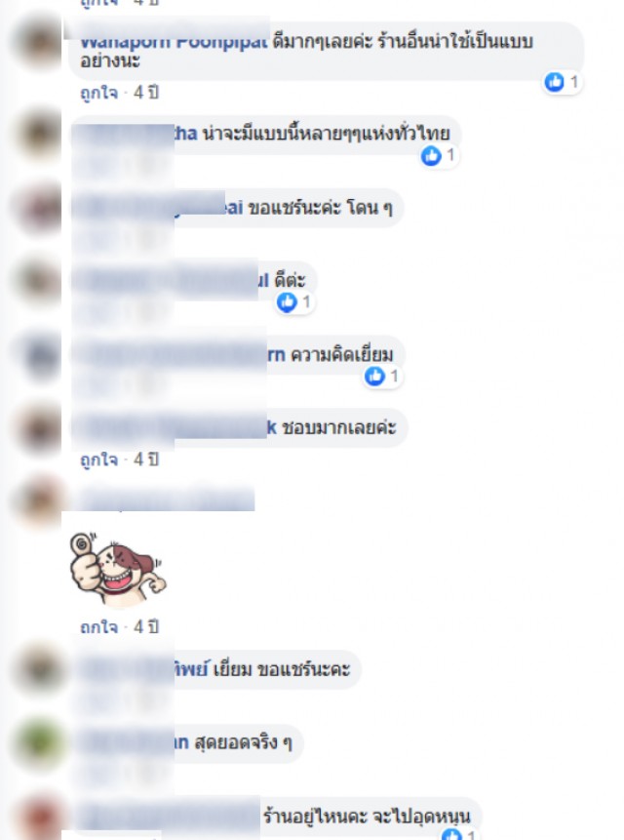
Task: Click the 'ชอบมากเลยค่ะ' comment bubble
Action: [x=239, y=427]
